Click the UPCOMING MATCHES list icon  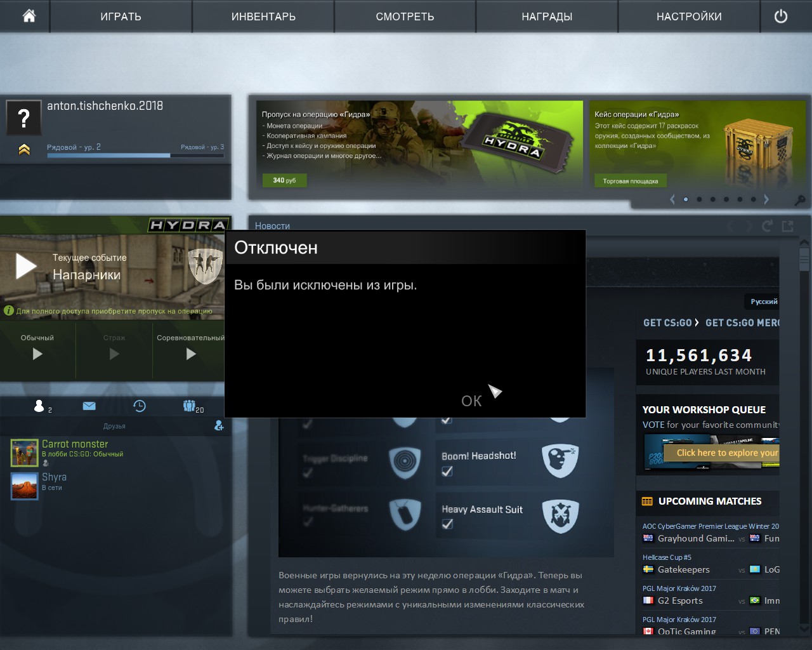click(x=647, y=501)
